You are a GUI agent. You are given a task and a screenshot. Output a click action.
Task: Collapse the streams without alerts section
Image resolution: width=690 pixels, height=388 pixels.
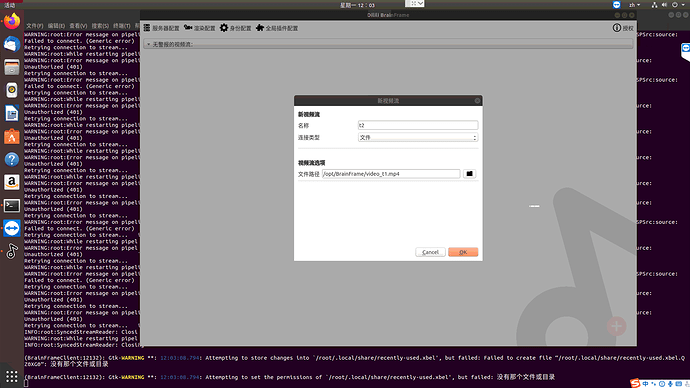[148, 44]
